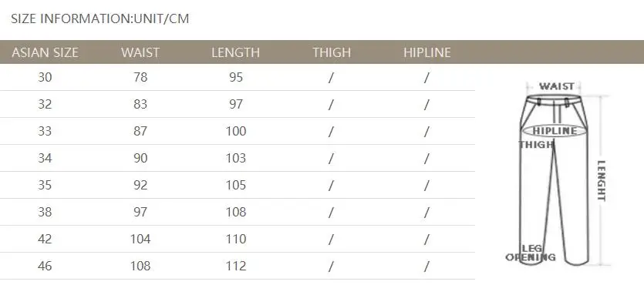This screenshot has width=644, height=285.
Task: Click the LEG OPENING label on diagram
Action: point(530,253)
